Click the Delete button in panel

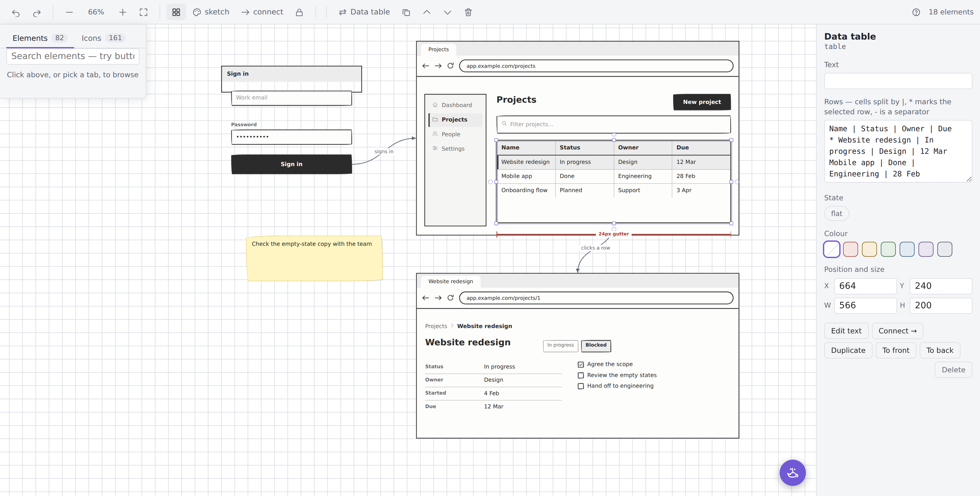(x=953, y=370)
